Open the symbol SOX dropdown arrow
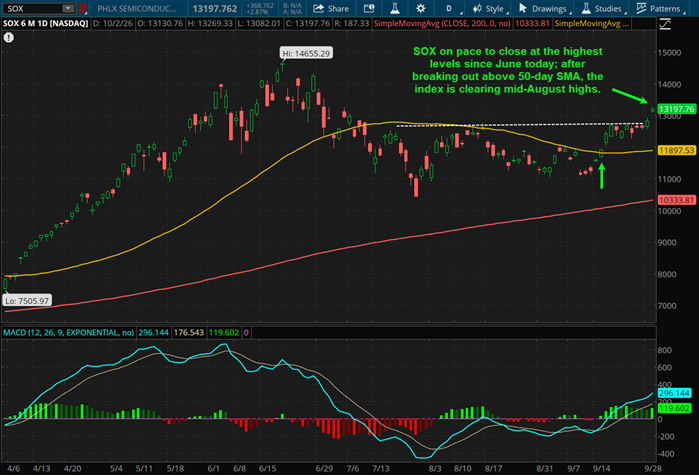Screen dimensions: 699x476 pos(68,8)
